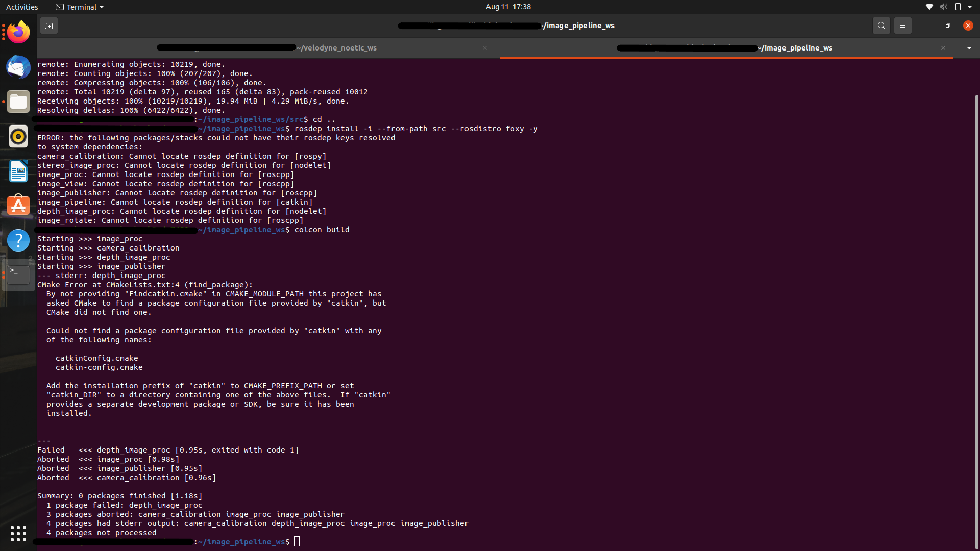Show Applications grid button
The height and width of the screenshot is (551, 980).
point(18,534)
